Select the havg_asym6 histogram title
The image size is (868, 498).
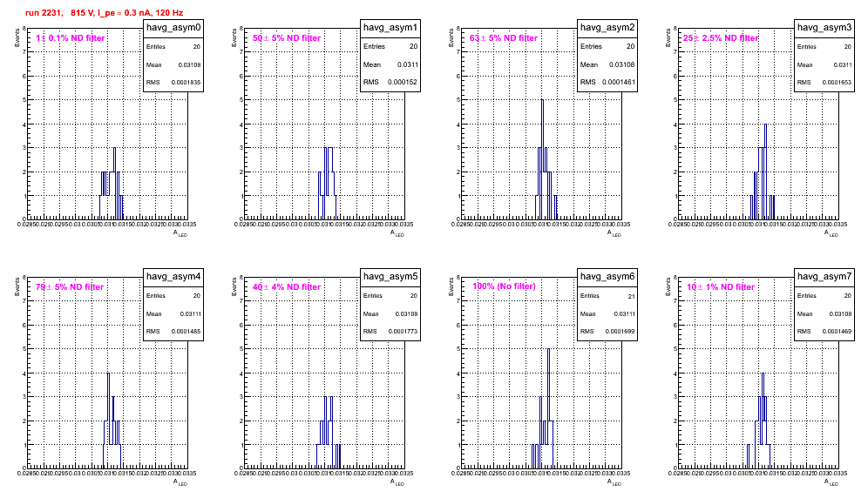(607, 276)
